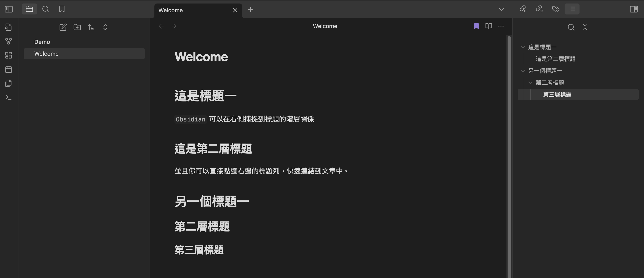644x278 pixels.
Task: Show the backlinks panel icon
Action: pos(523,9)
